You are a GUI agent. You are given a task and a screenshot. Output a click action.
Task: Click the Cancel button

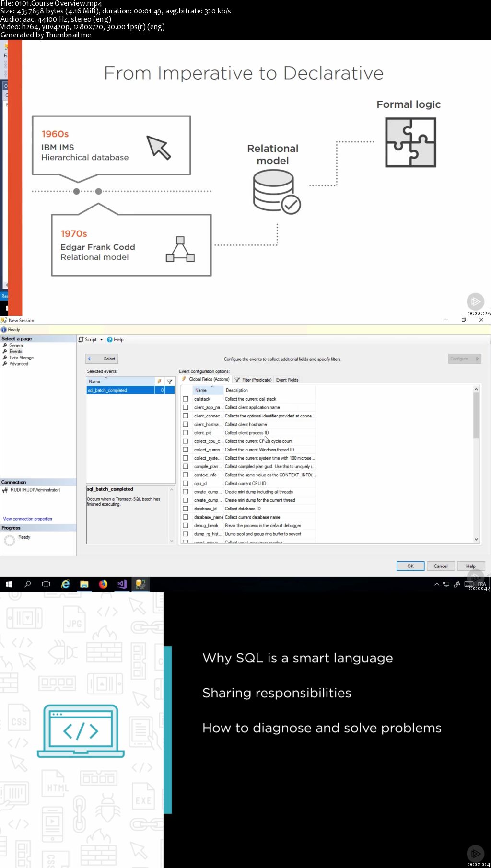coord(441,566)
